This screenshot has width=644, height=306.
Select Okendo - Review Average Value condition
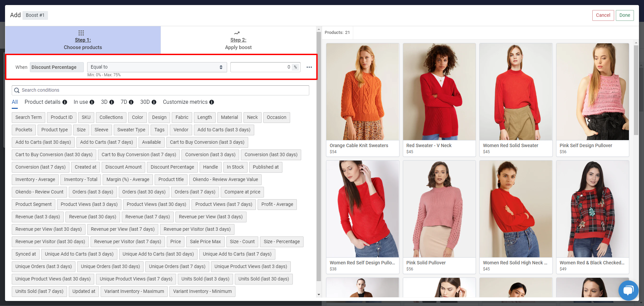[x=225, y=180]
